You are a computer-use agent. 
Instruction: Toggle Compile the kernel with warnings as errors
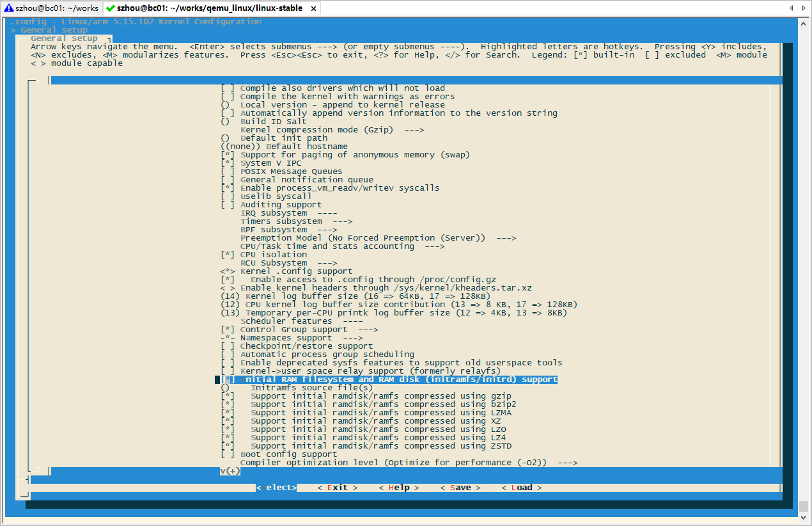tap(338, 97)
